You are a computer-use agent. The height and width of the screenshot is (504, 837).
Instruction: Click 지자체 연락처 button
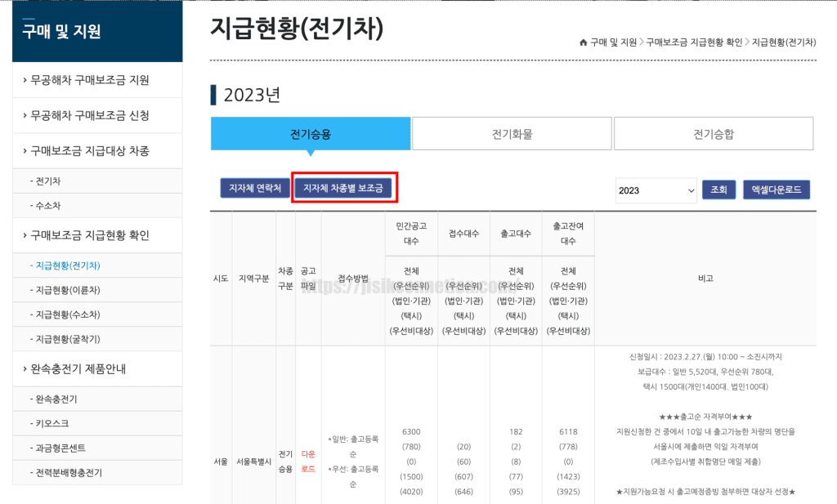pyautogui.click(x=255, y=188)
